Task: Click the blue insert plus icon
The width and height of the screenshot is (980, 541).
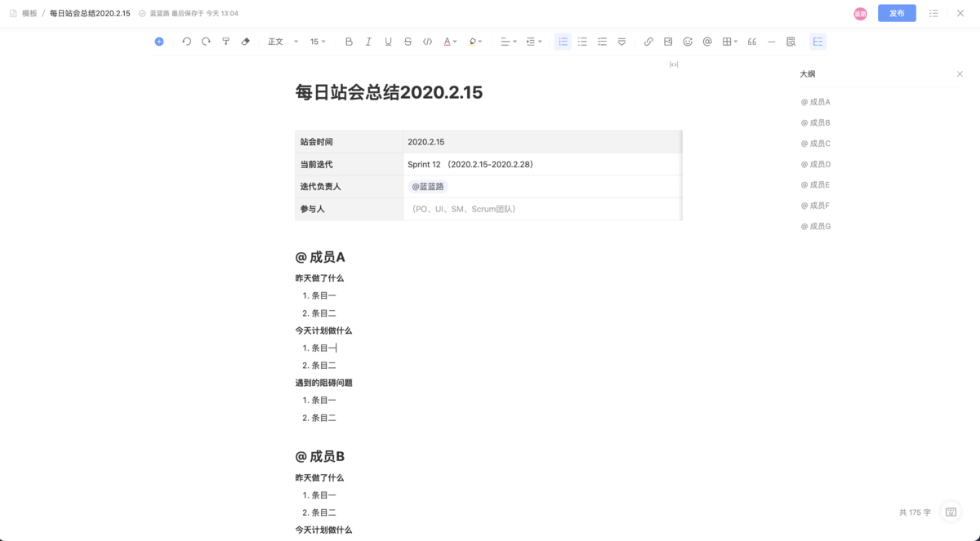Action: [159, 42]
